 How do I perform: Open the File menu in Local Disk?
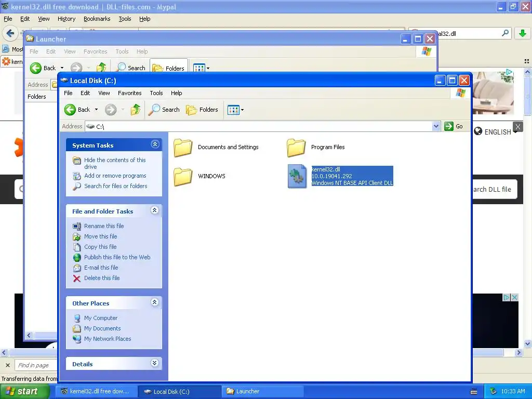(68, 93)
